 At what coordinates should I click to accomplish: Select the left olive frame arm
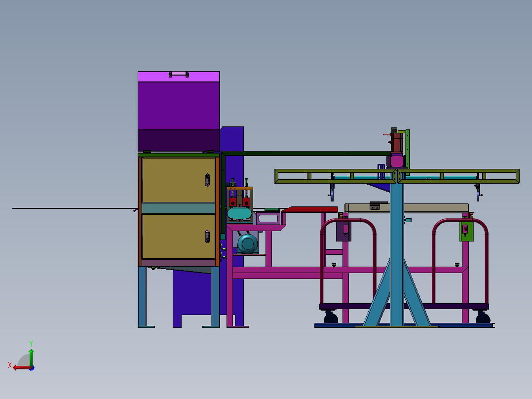[x=336, y=176]
